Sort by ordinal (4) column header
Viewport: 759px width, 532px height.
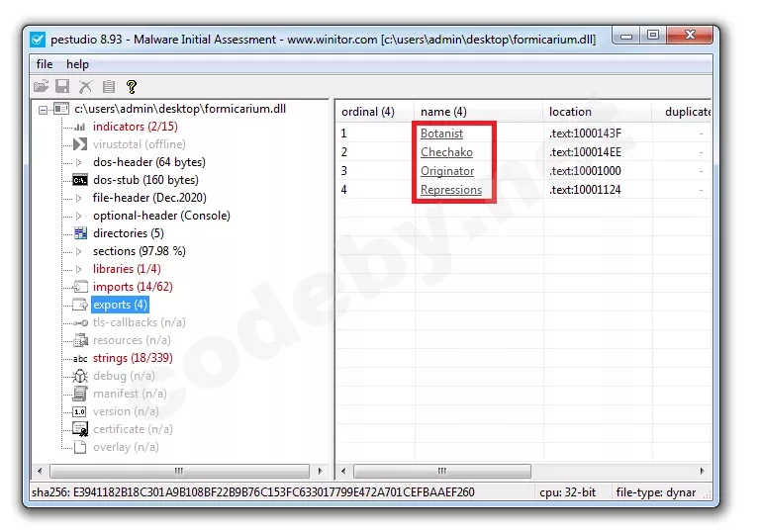[375, 112]
